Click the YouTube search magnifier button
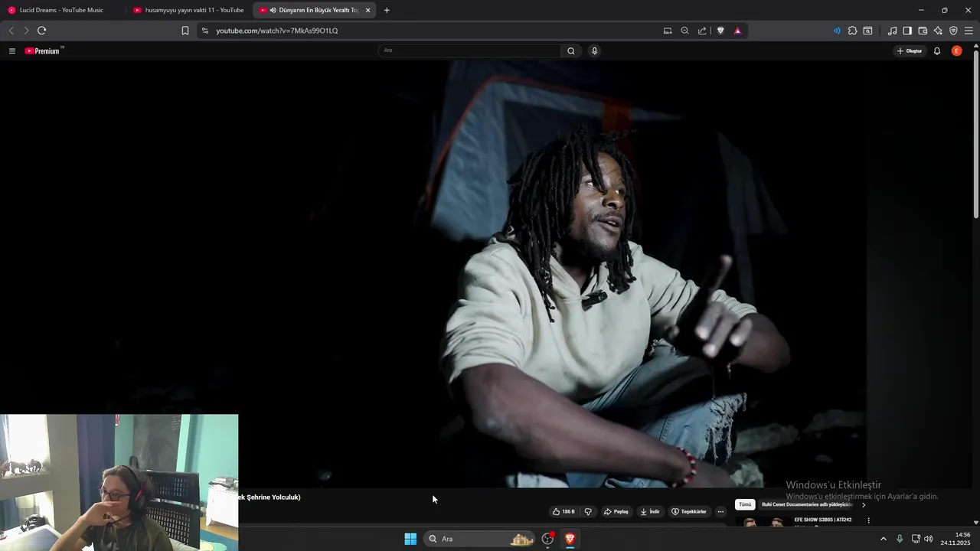980x551 pixels. point(571,51)
